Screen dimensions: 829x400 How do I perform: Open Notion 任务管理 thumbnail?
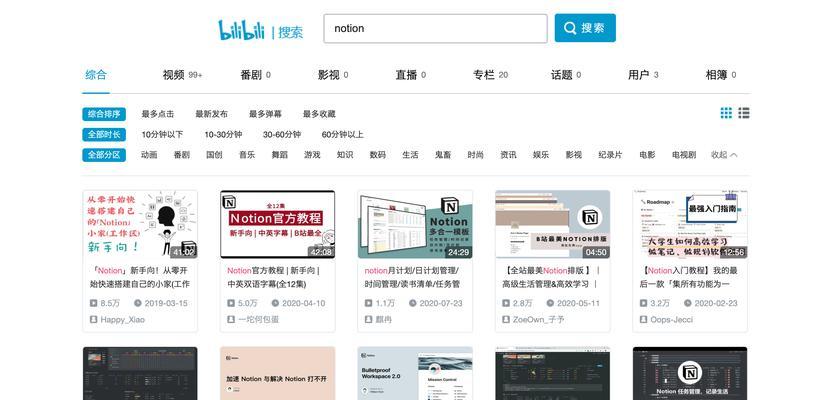(x=690, y=373)
